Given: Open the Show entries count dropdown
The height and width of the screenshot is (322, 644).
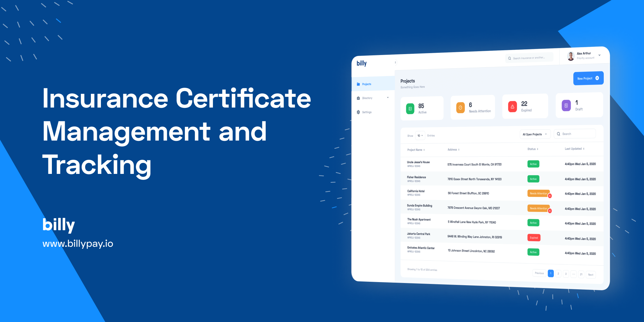Looking at the screenshot, I should (x=420, y=136).
